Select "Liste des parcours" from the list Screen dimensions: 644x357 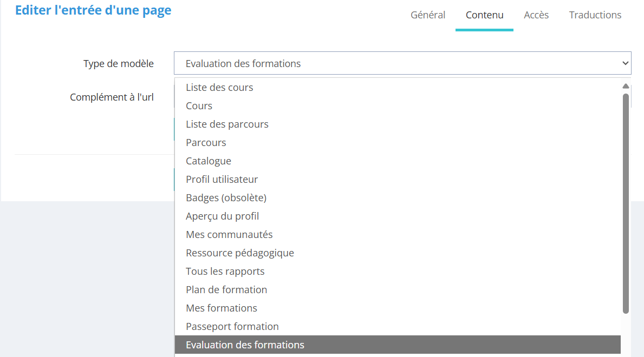(227, 124)
